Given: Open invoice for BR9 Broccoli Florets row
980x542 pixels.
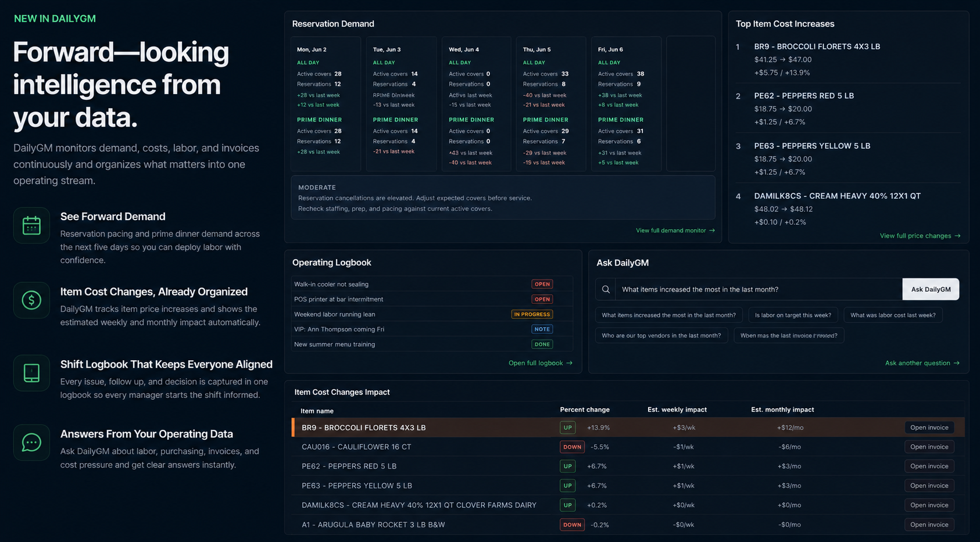Looking at the screenshot, I should pos(929,428).
